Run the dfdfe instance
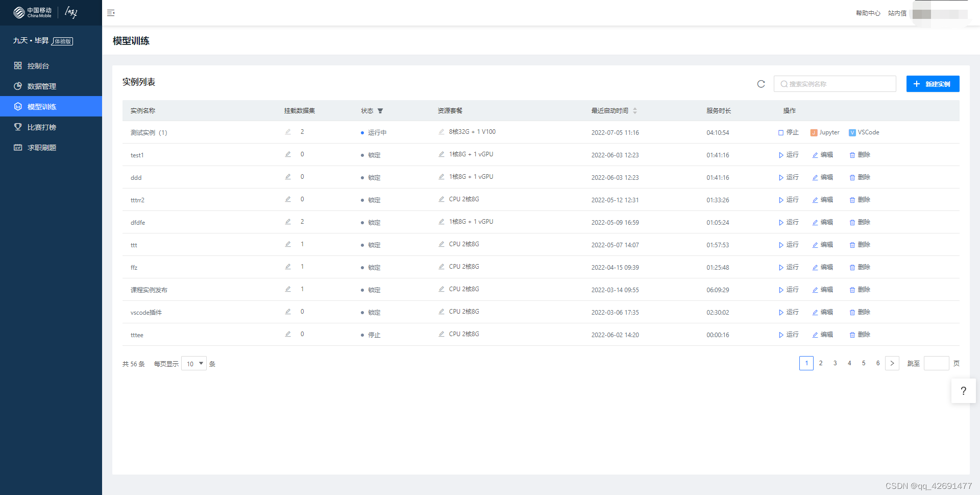Viewport: 980px width, 495px height. (789, 222)
